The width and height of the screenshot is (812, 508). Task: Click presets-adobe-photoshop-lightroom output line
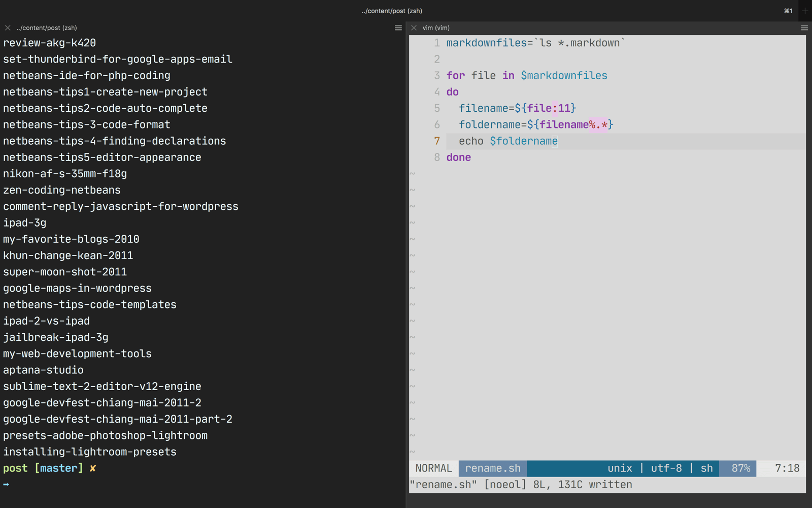click(105, 435)
